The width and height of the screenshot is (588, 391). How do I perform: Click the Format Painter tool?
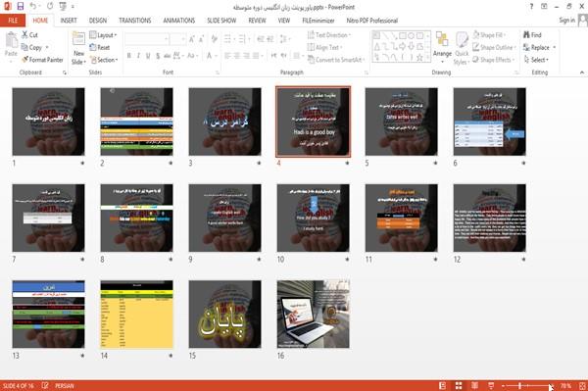[x=42, y=60]
